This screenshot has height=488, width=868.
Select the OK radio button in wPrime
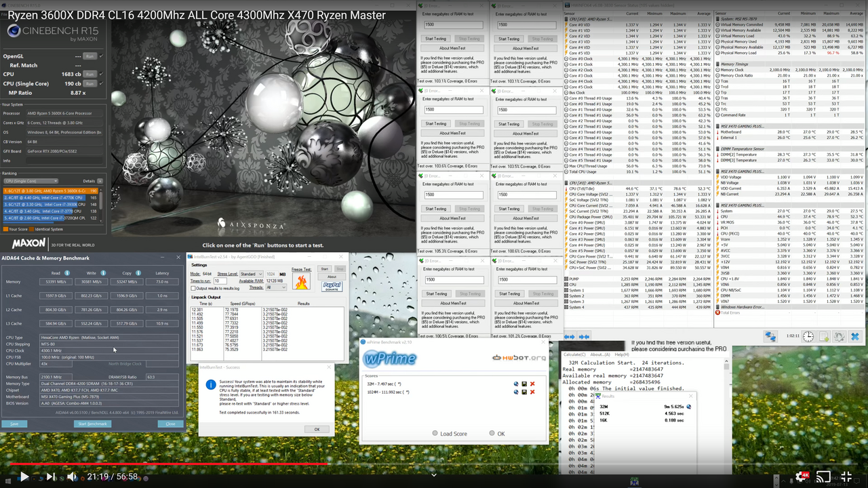[x=492, y=434]
